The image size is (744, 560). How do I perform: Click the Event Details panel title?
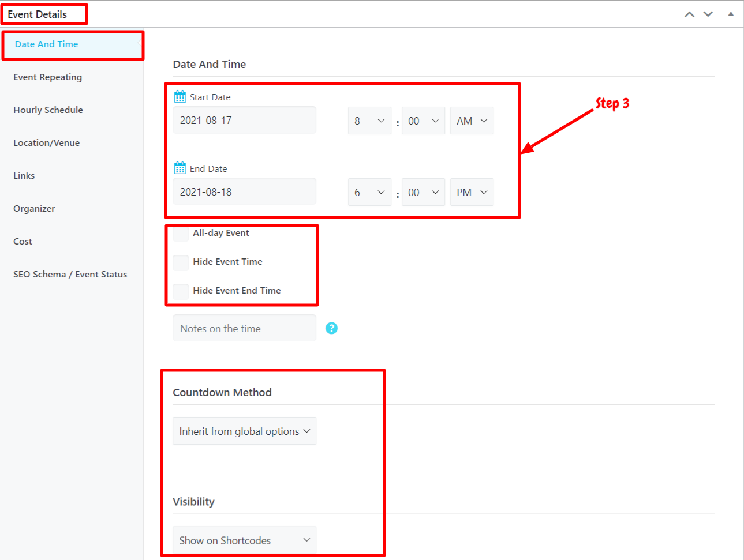click(x=38, y=14)
